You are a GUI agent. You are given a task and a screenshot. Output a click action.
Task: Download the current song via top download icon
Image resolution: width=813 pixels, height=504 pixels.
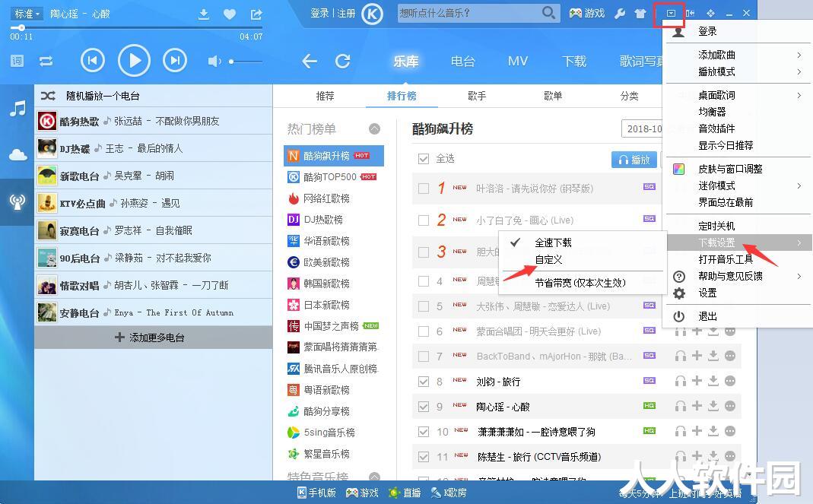tap(204, 14)
